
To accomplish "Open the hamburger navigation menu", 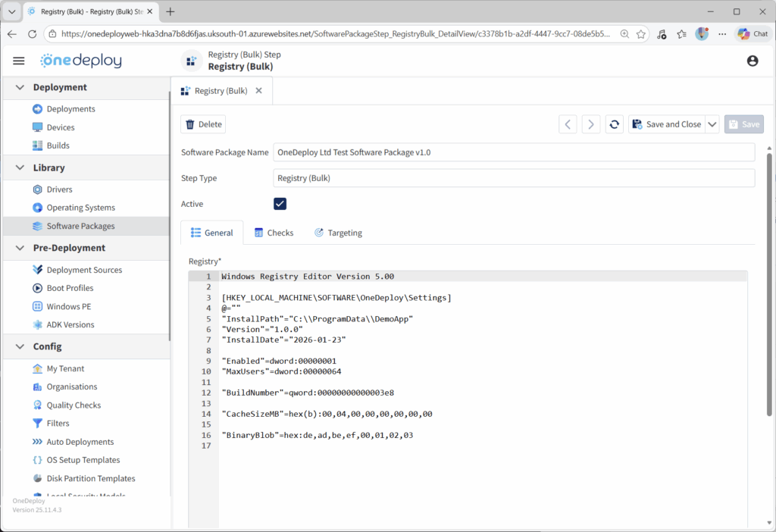I will click(19, 61).
